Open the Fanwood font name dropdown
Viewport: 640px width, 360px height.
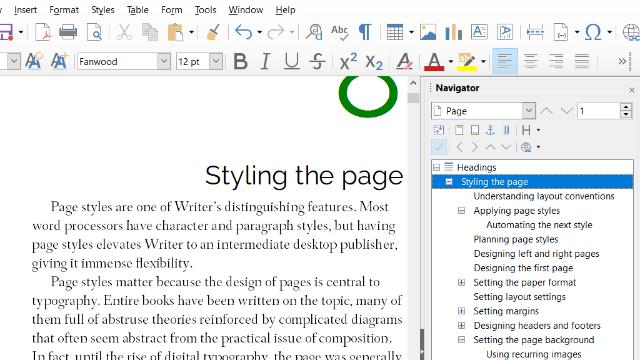click(164, 62)
